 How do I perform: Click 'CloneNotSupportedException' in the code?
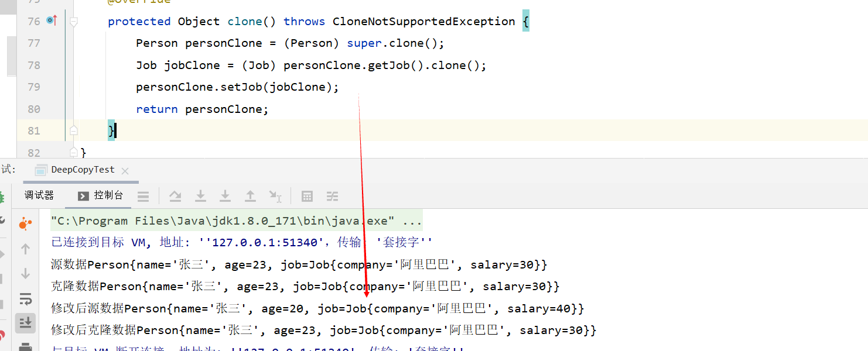[424, 22]
